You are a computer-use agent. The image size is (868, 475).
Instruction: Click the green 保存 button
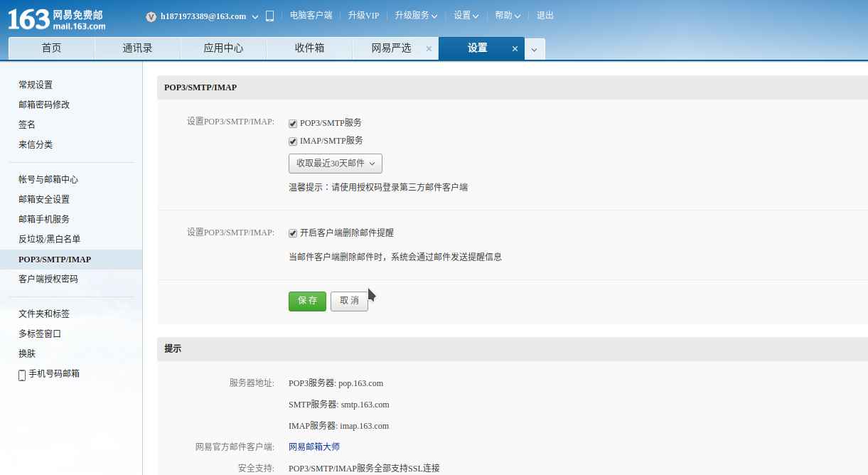pos(307,301)
